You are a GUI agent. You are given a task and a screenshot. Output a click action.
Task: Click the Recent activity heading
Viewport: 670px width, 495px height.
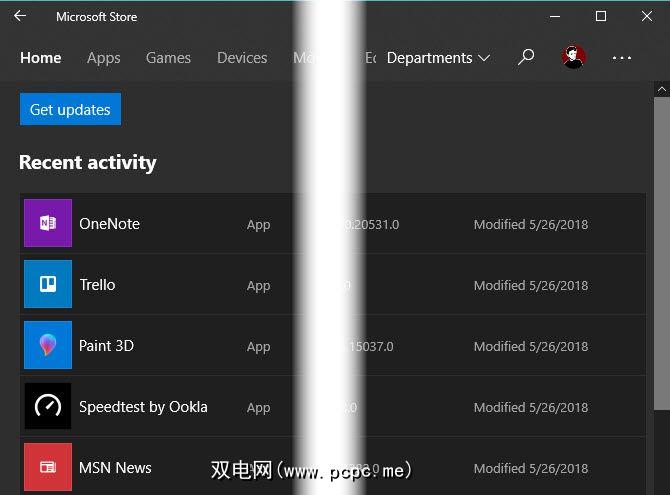(88, 163)
